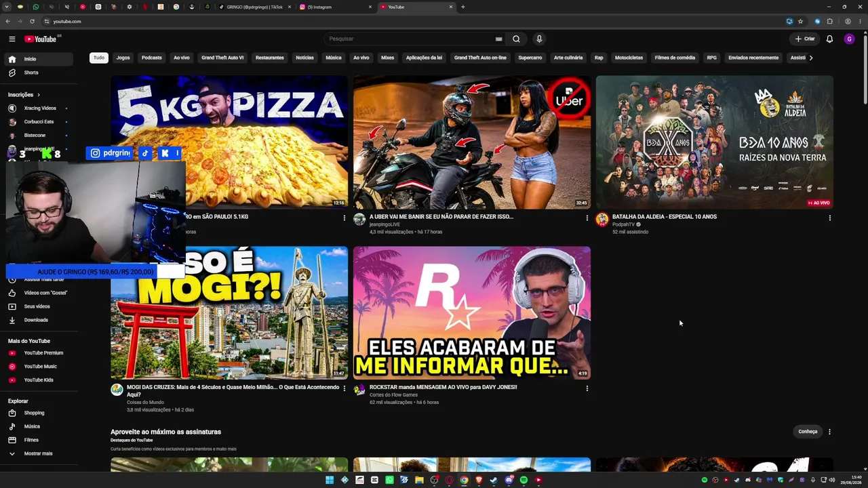Open "ROCKSTAR manda MENSAGEM AO VIVO" title
This screenshot has height=488, width=868.
[x=443, y=387]
